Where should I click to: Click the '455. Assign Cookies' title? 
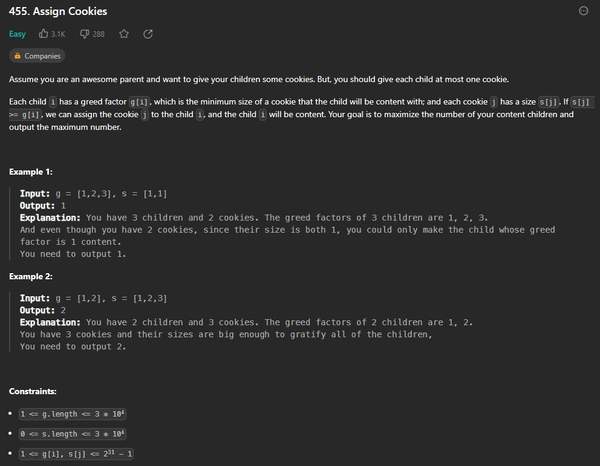[58, 12]
